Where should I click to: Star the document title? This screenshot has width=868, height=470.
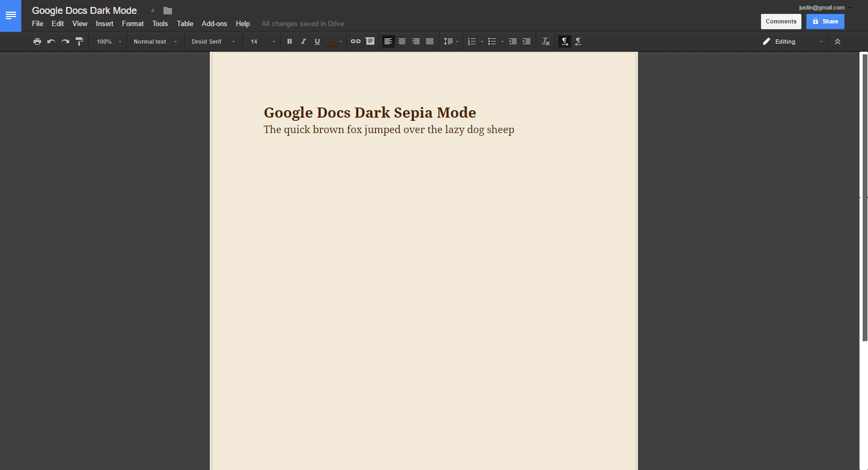(153, 11)
